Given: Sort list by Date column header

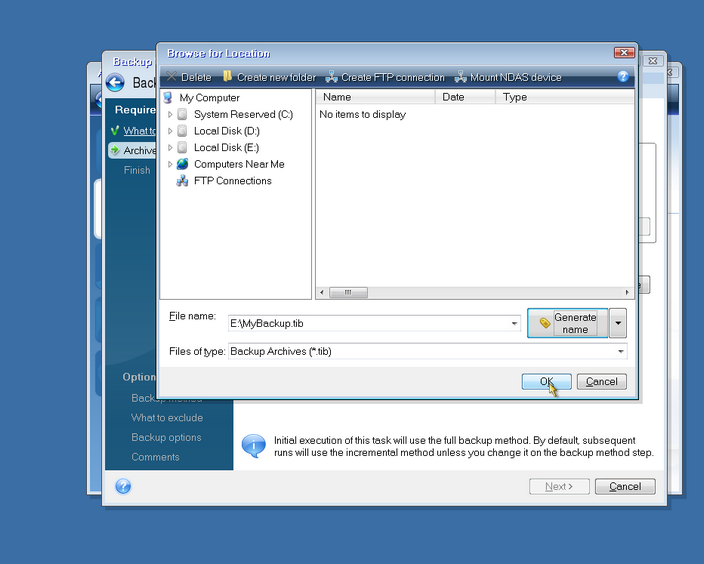Looking at the screenshot, I should (x=465, y=97).
